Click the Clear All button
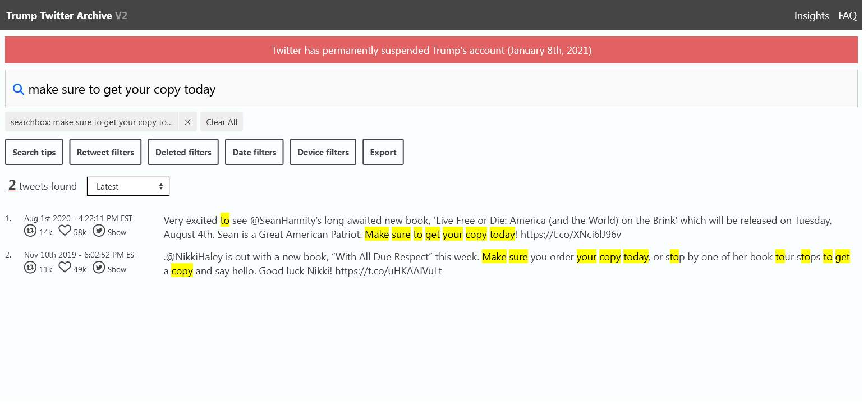 (222, 122)
